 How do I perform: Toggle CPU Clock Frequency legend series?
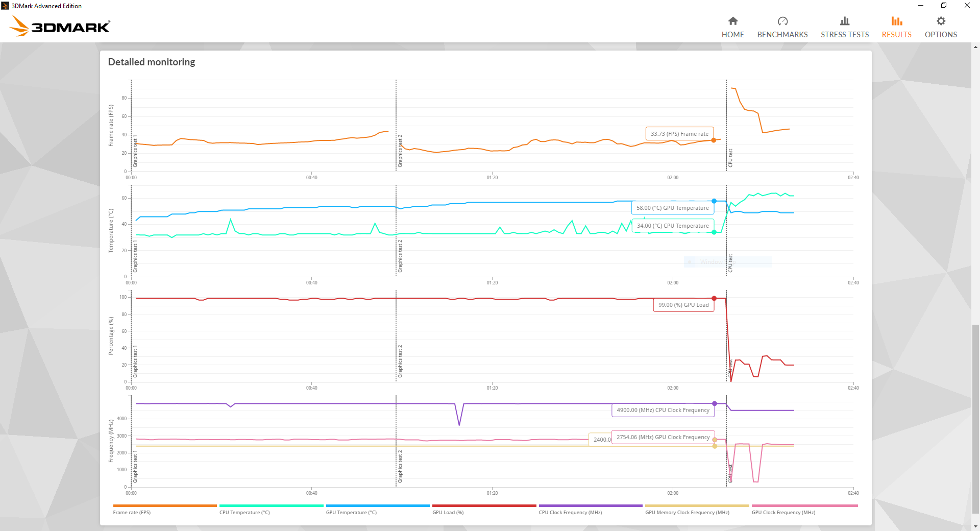570,512
